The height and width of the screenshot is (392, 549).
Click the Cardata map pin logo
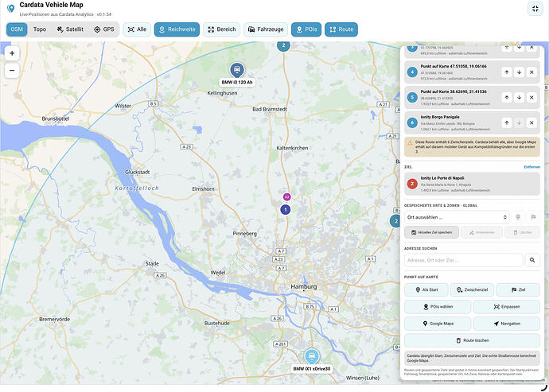11,9
